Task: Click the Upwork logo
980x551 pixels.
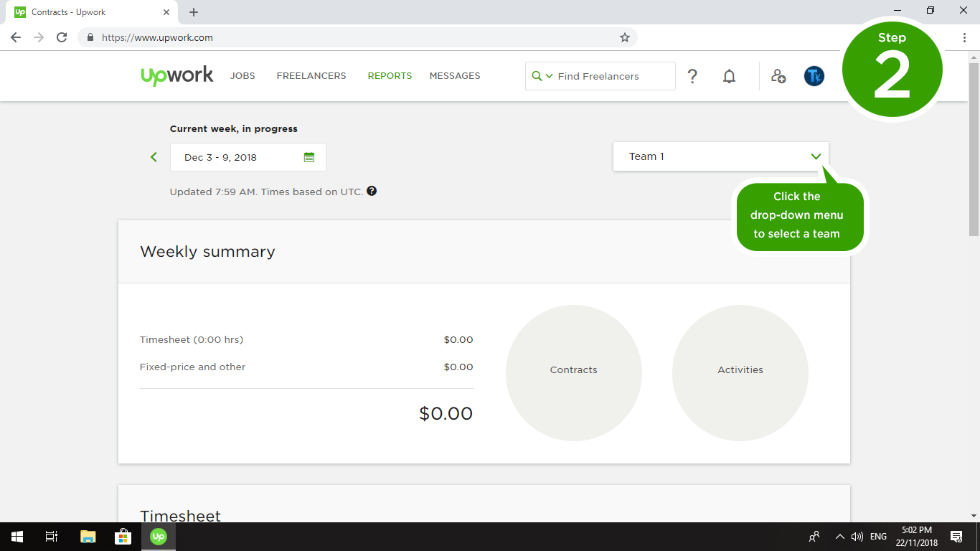Action: point(177,75)
